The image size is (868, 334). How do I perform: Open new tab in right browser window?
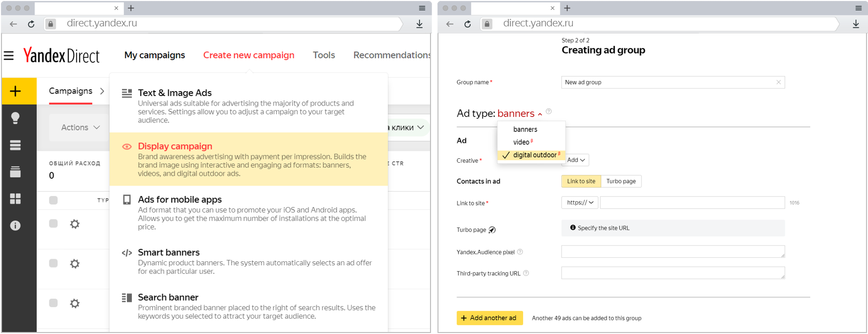567,8
